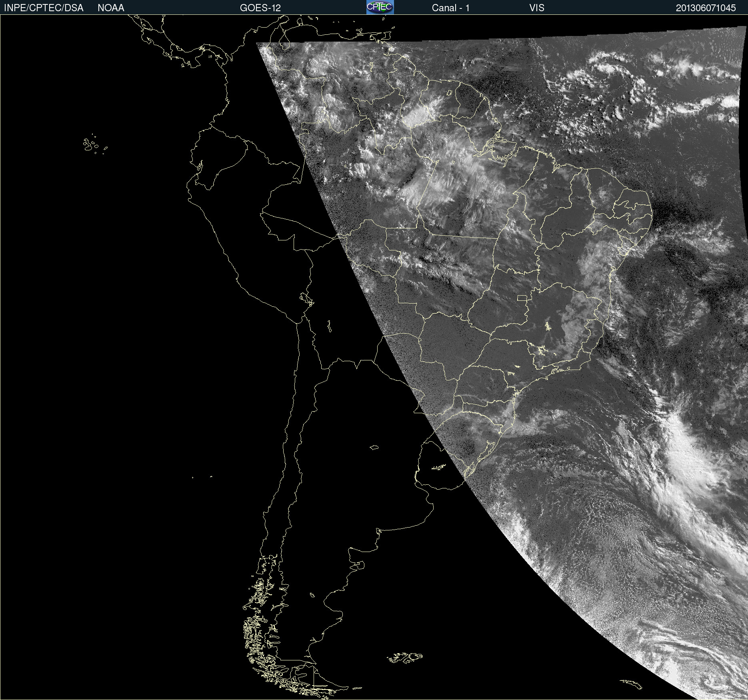
Task: Click the 201306071045 timestamp
Action: point(706,8)
